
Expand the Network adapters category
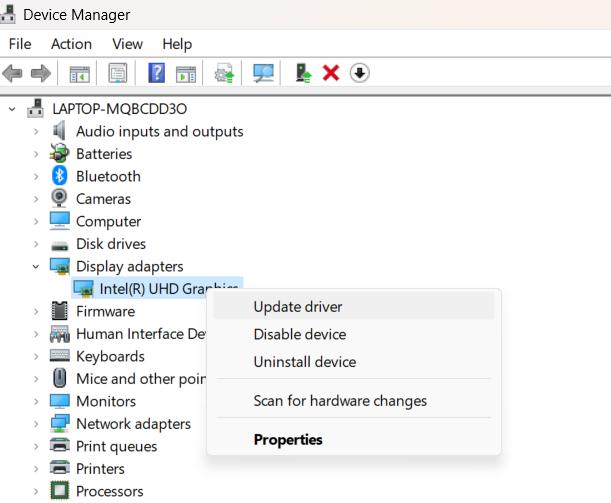pyautogui.click(x=36, y=424)
